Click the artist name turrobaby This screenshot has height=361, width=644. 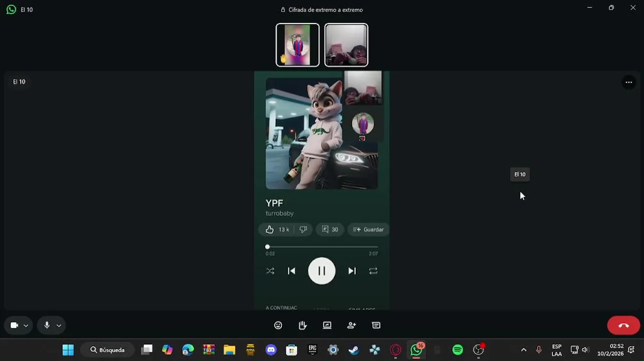click(x=279, y=213)
